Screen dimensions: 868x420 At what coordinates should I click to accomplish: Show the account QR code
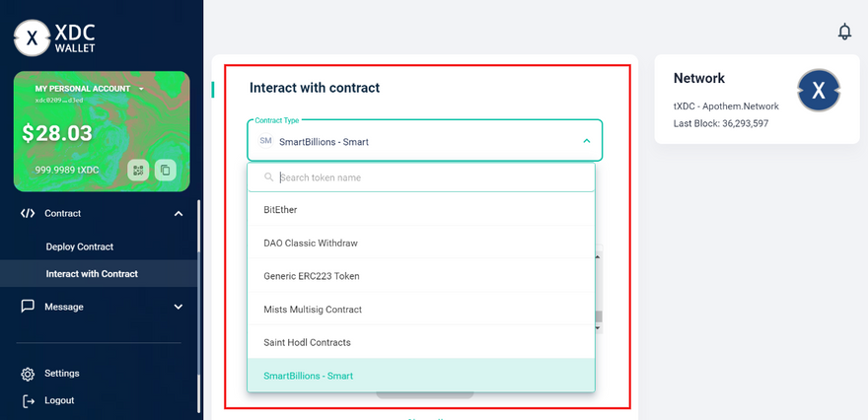click(138, 171)
